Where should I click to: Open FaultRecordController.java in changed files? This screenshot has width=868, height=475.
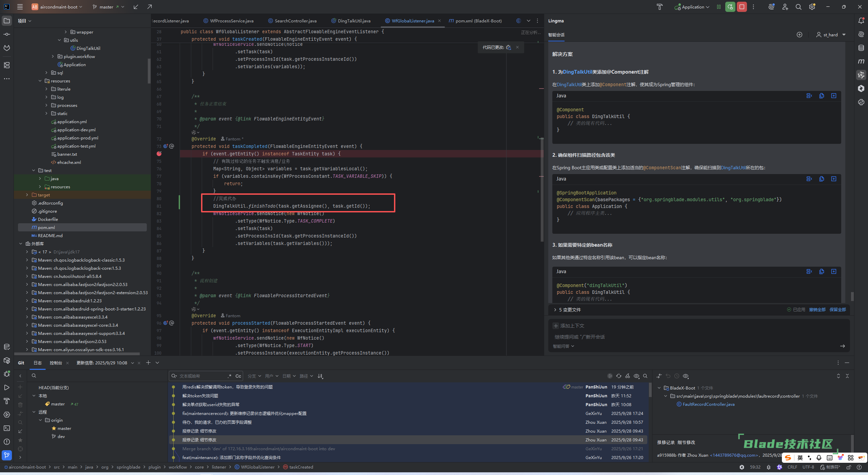tap(708, 404)
